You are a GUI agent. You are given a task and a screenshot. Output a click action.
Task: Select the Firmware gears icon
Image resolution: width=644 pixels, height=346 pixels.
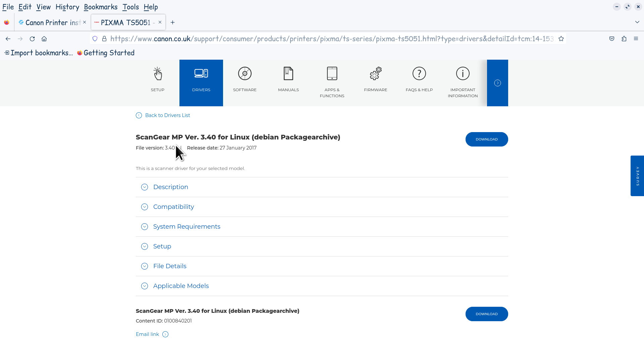pyautogui.click(x=375, y=74)
